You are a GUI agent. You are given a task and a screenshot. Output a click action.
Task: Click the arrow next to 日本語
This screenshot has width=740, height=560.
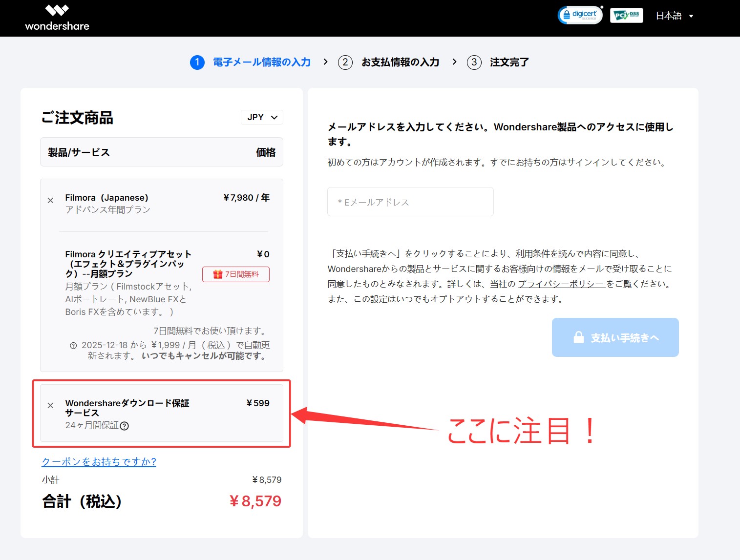(691, 16)
